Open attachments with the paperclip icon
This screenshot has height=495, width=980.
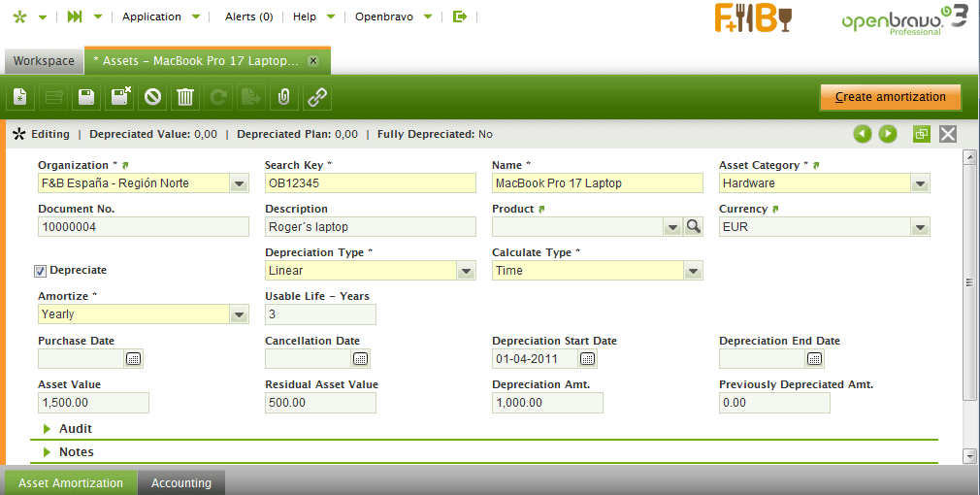283,97
